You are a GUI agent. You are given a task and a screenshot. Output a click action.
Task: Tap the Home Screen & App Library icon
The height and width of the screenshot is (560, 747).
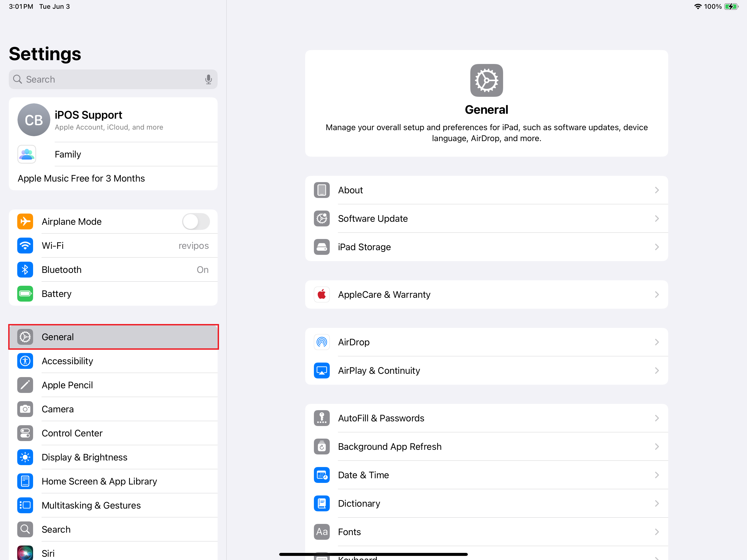click(25, 481)
